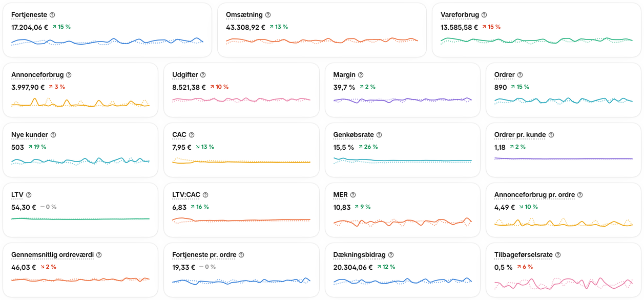The width and height of the screenshot is (644, 300).
Task: Click the question mark beside Tilbageførselsrate
Action: 558,255
